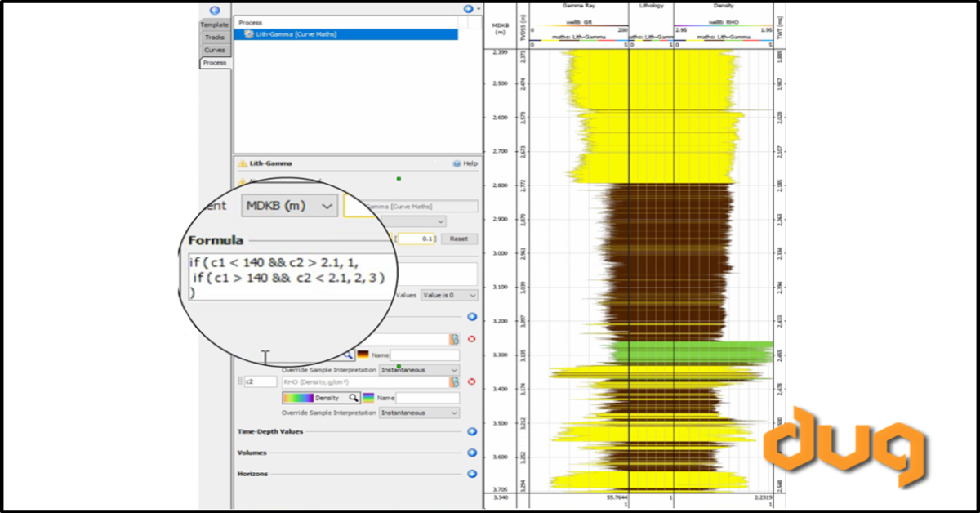The height and width of the screenshot is (513, 980).
Task: Select the Lith-Gamma Curve Maths process gear icon
Action: point(248,34)
